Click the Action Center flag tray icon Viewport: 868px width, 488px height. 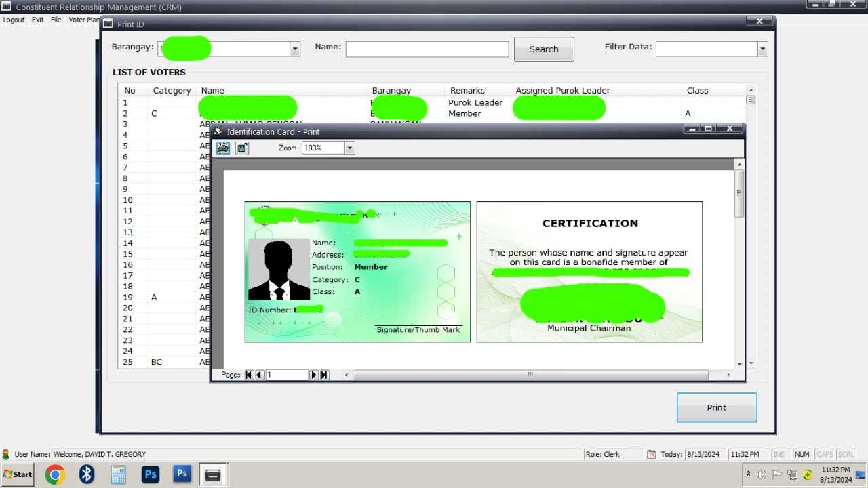click(x=777, y=474)
